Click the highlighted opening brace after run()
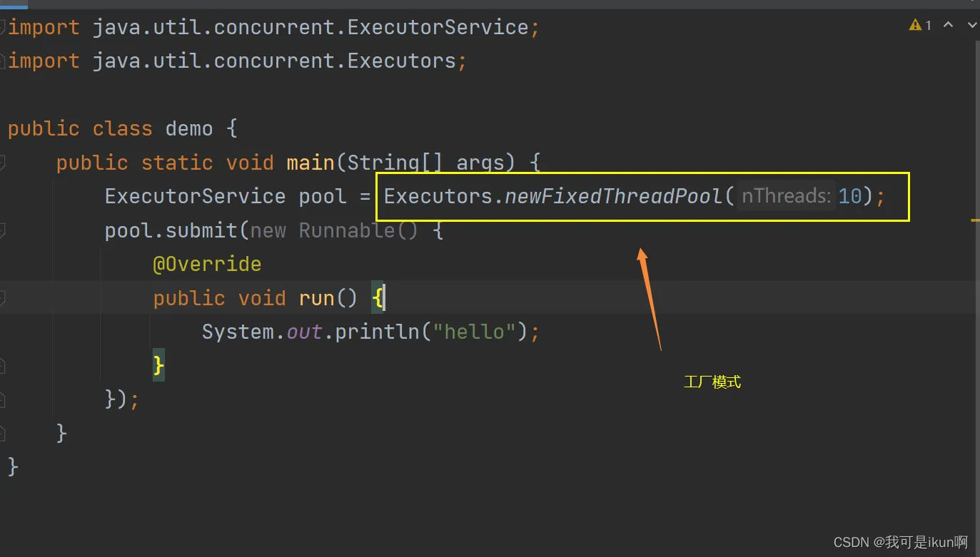Screen dimensions: 980x557 click(x=378, y=298)
